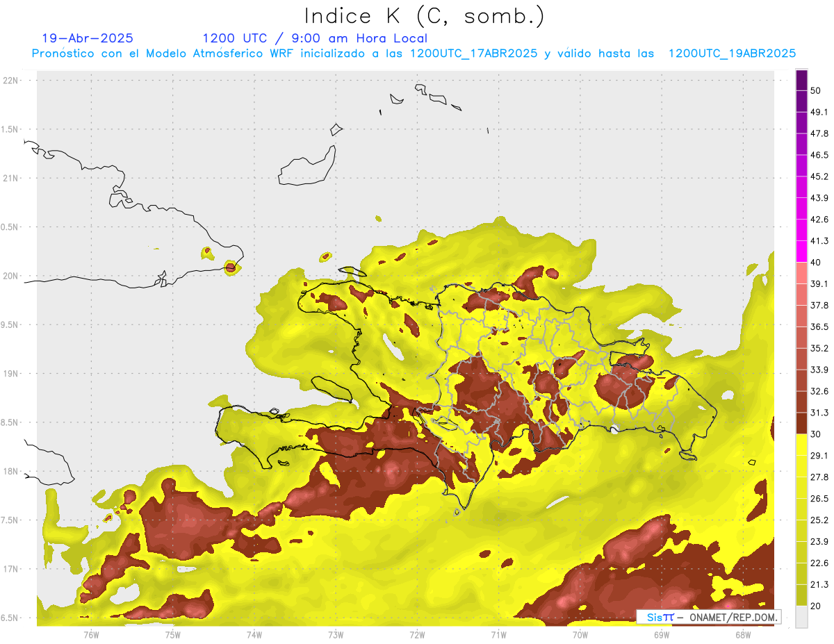Select the date '19-Abr-2025'
The height and width of the screenshot is (644, 834).
click(88, 38)
